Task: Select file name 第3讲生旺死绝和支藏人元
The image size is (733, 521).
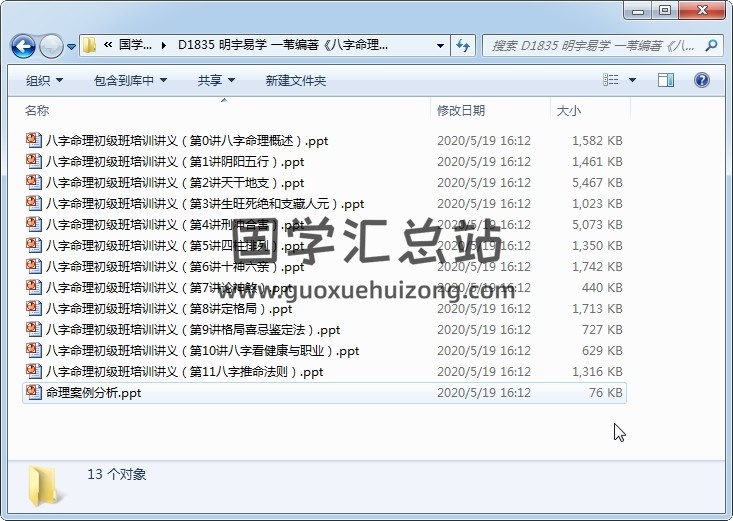Action: [205, 204]
